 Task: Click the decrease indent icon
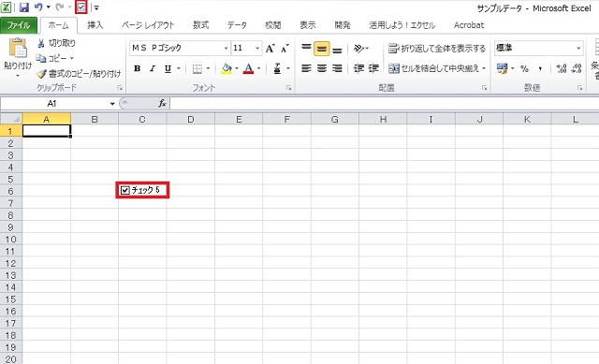tap(358, 68)
